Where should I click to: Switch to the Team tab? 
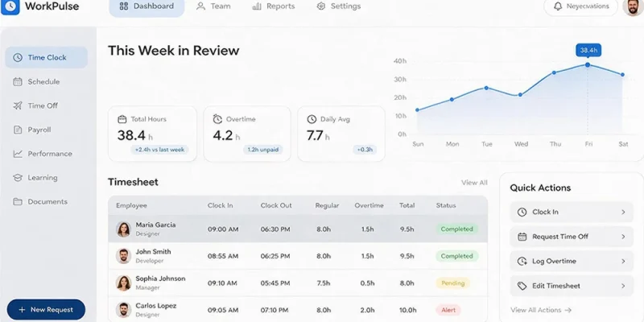pos(213,6)
